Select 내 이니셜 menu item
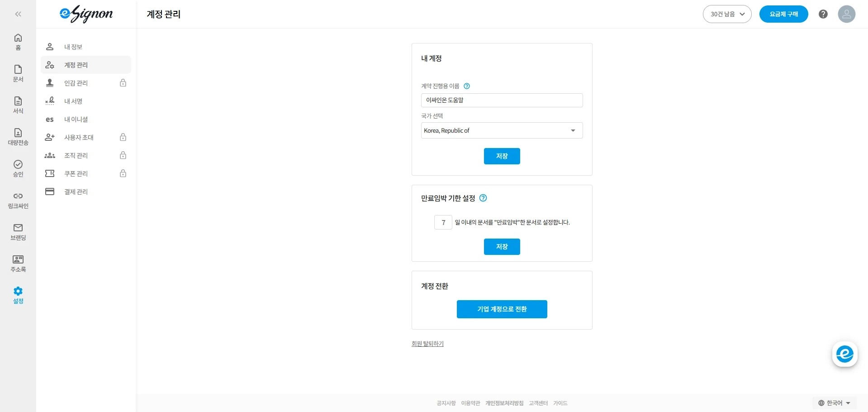868x412 pixels. (86, 119)
